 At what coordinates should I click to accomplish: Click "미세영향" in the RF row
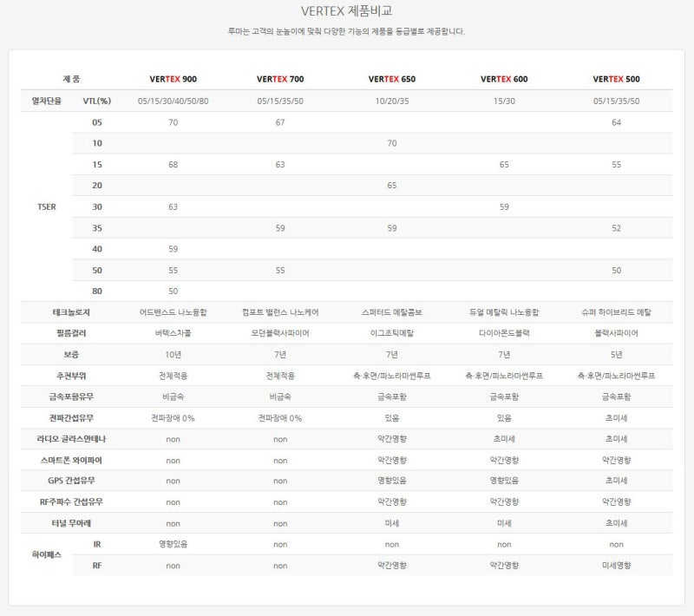[616, 565]
